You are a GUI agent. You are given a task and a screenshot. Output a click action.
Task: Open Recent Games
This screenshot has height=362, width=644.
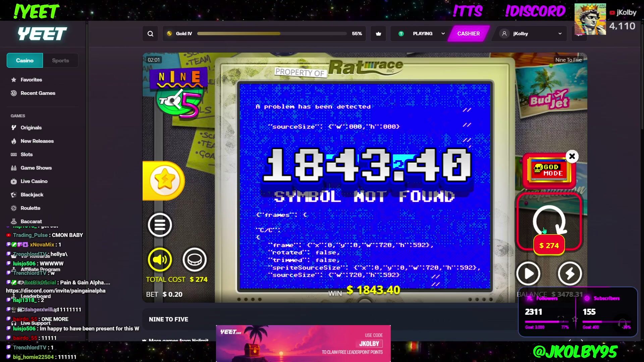(x=38, y=93)
